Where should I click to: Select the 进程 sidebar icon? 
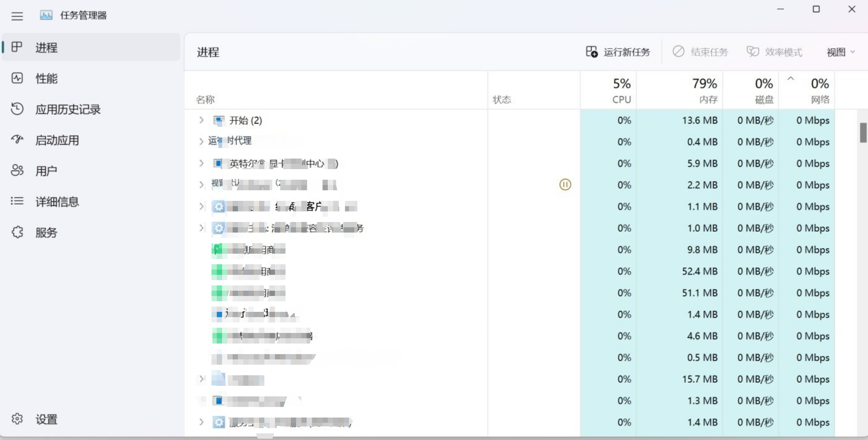(x=17, y=47)
